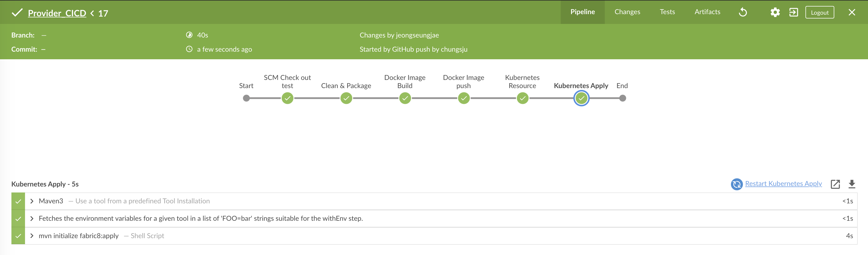868x255 pixels.
Task: Open pipeline settings gear icon
Action: [775, 13]
